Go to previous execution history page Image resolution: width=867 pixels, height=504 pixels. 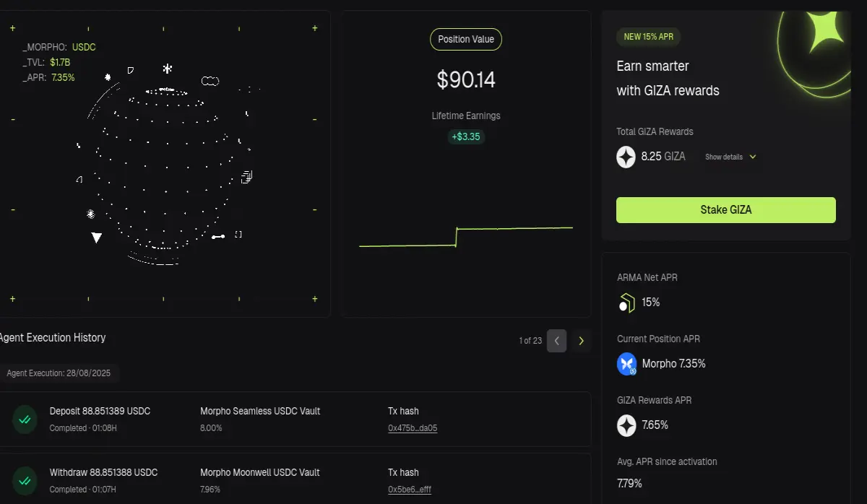(556, 341)
